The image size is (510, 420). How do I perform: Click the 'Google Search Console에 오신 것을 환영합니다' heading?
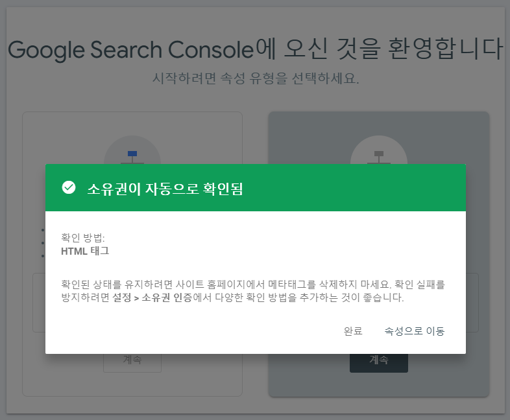click(256, 49)
